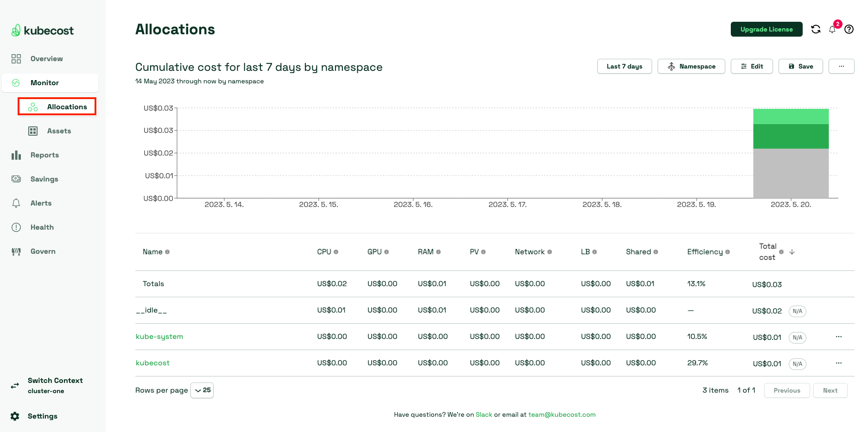Screen dimensions: 868x432
Task: Click the Edit button
Action: pyautogui.click(x=752, y=66)
